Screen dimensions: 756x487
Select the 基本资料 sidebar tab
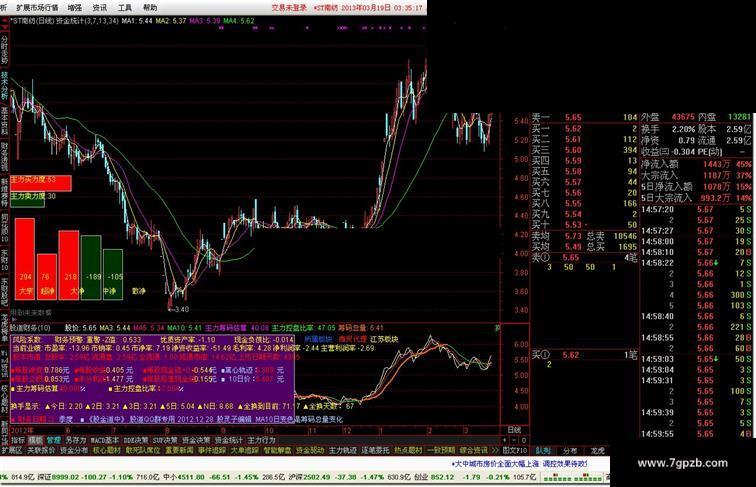click(x=4, y=122)
